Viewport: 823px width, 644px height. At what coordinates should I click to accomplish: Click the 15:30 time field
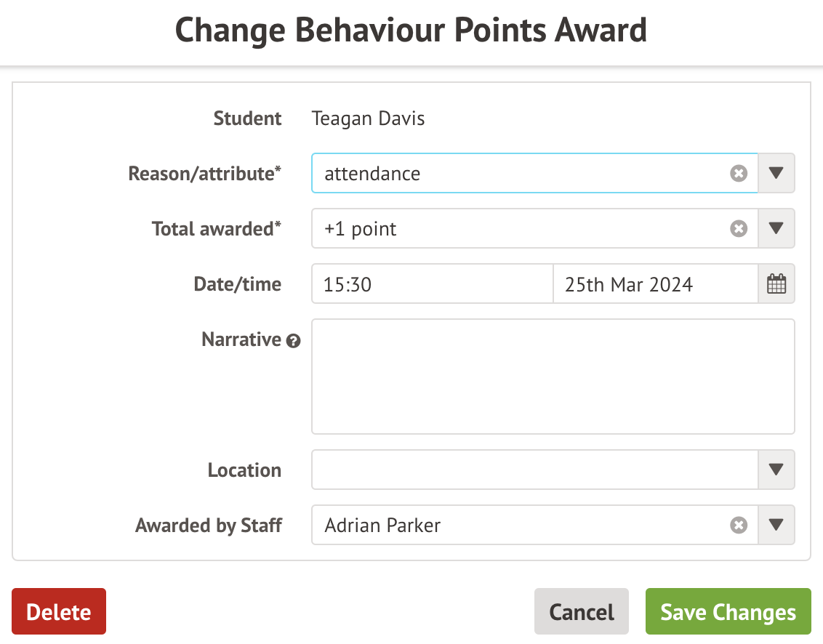(432, 284)
